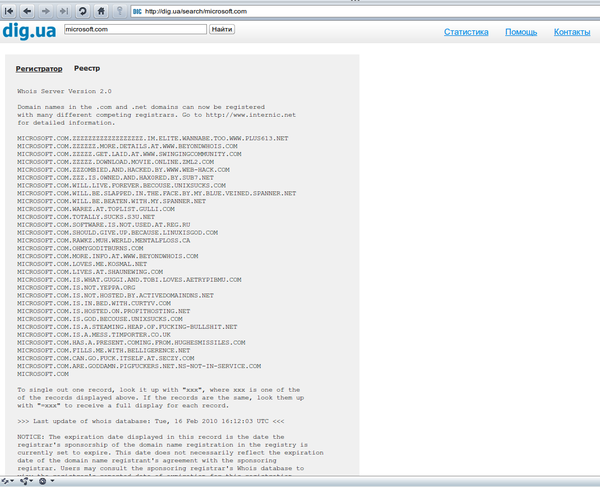The height and width of the screenshot is (487, 600).
Task: Open the sync icon's dropdown arrow
Action: click(12, 481)
